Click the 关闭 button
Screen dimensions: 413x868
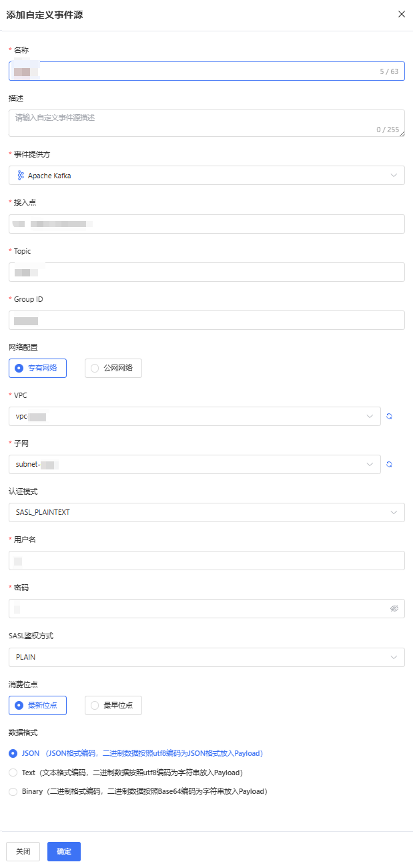click(x=23, y=851)
